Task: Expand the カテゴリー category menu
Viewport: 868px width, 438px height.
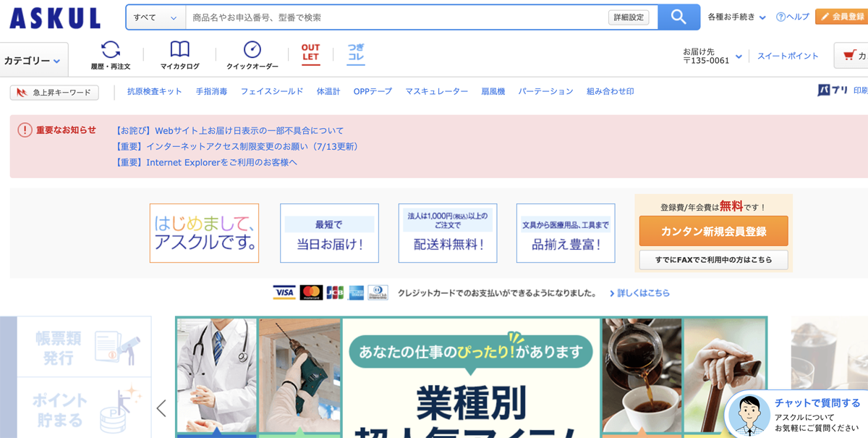Action: [x=33, y=61]
